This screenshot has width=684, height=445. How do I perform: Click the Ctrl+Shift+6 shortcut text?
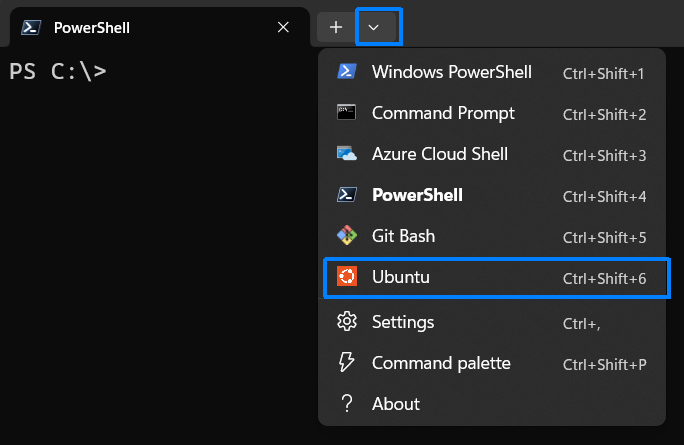coord(605,279)
